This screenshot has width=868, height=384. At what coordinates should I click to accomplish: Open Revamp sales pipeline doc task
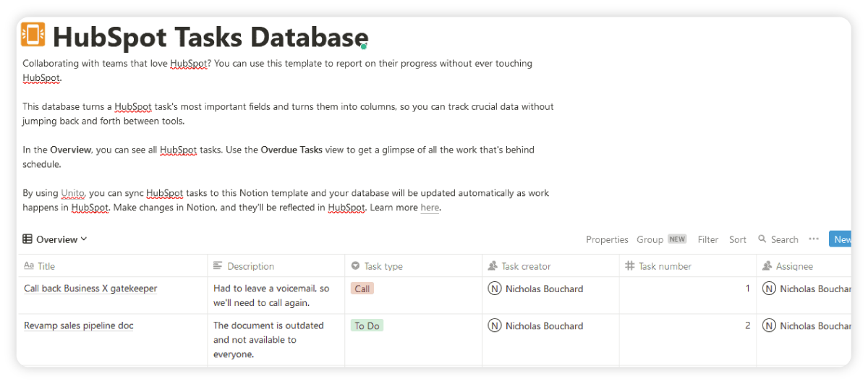point(79,325)
